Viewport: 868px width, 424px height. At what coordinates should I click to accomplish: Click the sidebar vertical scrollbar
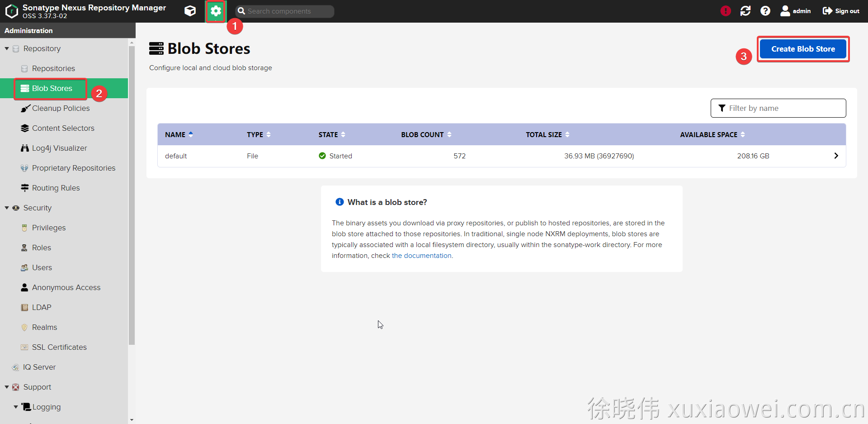(132, 195)
